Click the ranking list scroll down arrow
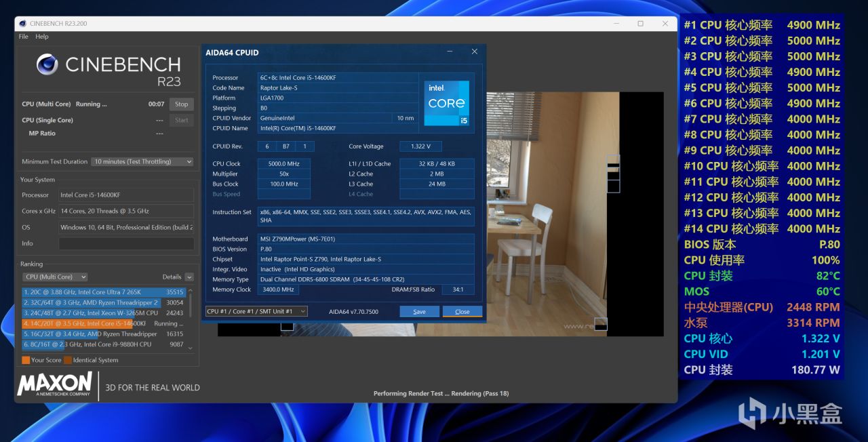 tap(190, 348)
